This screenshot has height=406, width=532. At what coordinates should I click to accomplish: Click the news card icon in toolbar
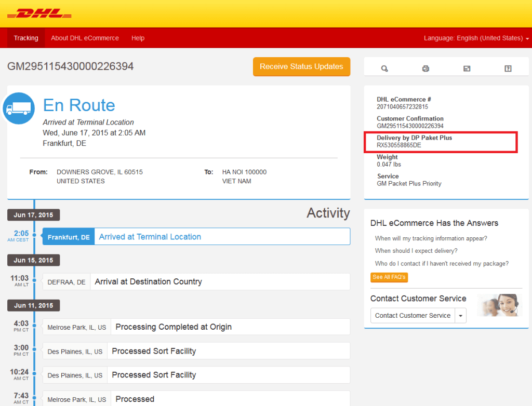tap(467, 69)
